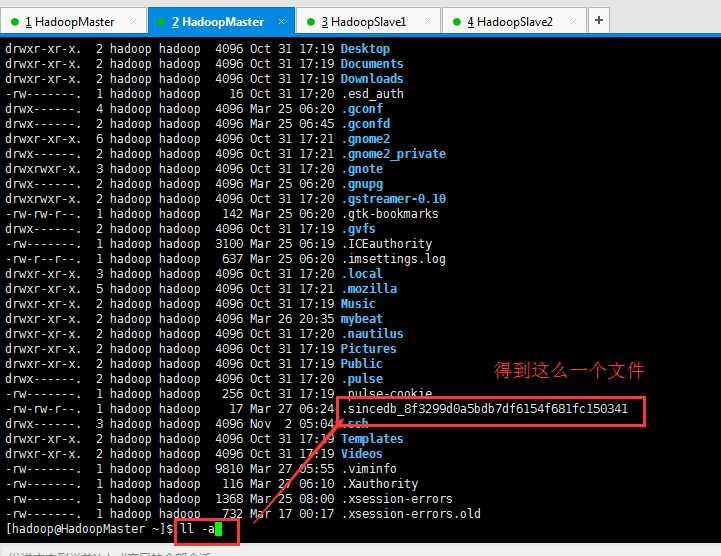Click the .local directory name
Screen dimensions: 721x556
pos(362,274)
